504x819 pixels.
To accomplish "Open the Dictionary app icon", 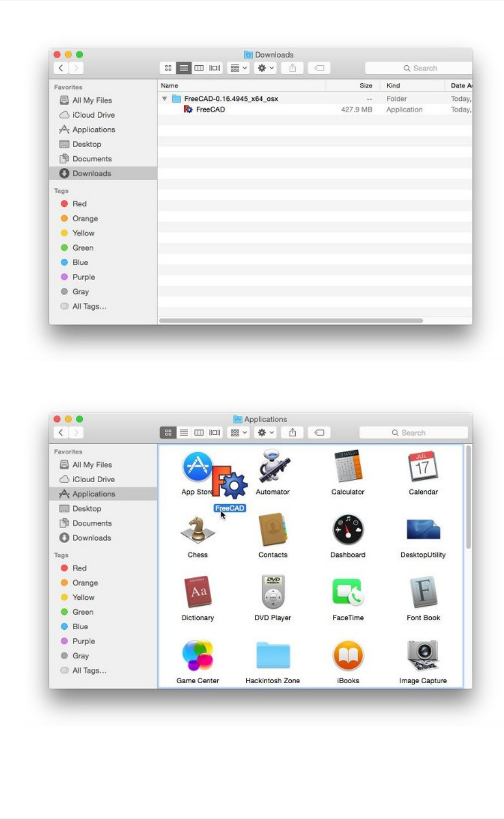I will pos(198,592).
